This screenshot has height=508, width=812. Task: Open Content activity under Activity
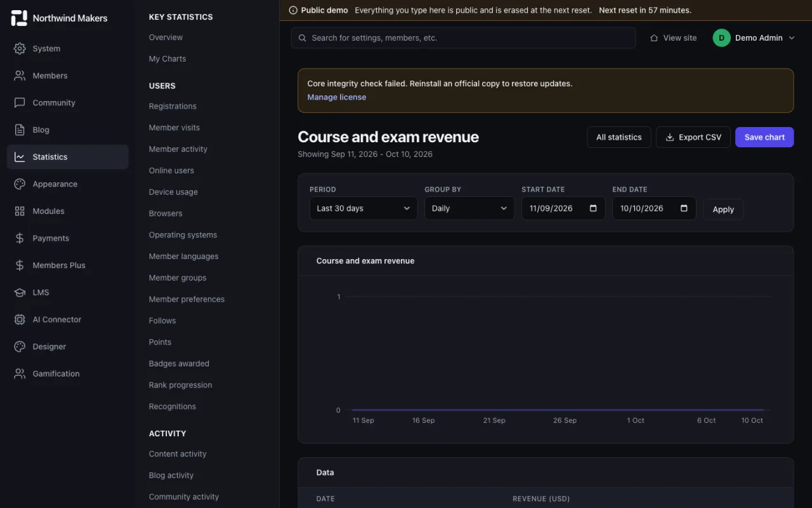pyautogui.click(x=178, y=454)
